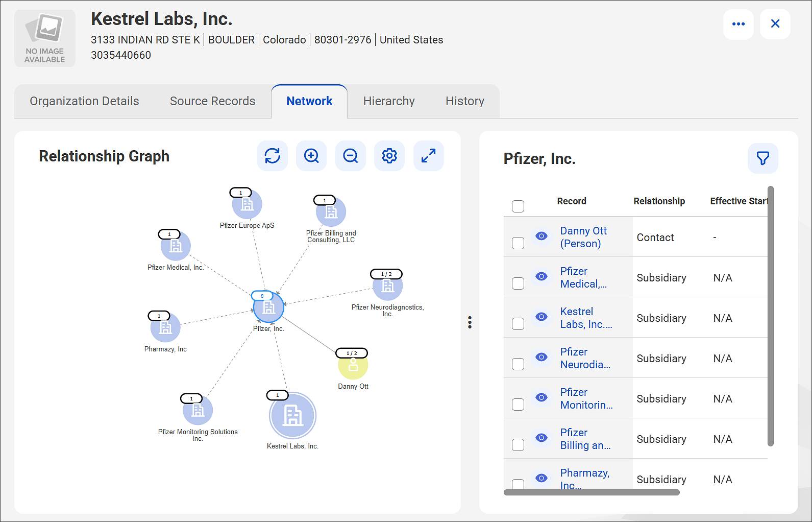View the Pfizer Billing record eye icon
Screen dimensions: 812x522
click(x=542, y=438)
